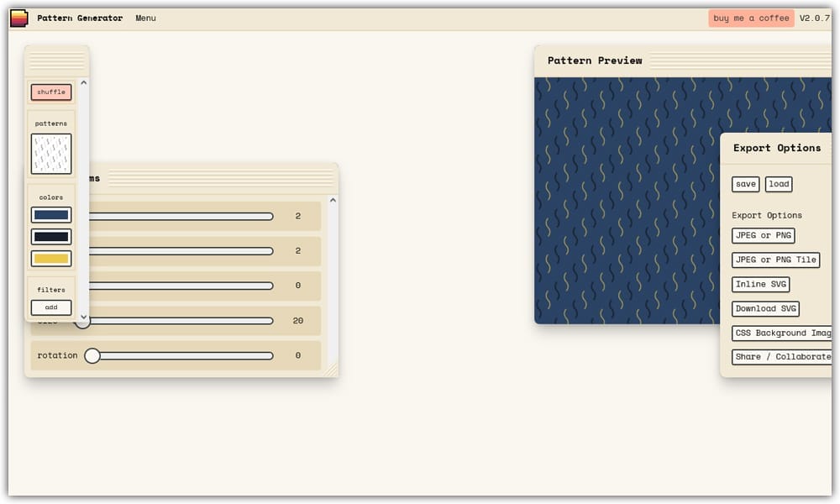Click the Pattern Generator logo icon
The image size is (840, 504).
pyautogui.click(x=18, y=18)
